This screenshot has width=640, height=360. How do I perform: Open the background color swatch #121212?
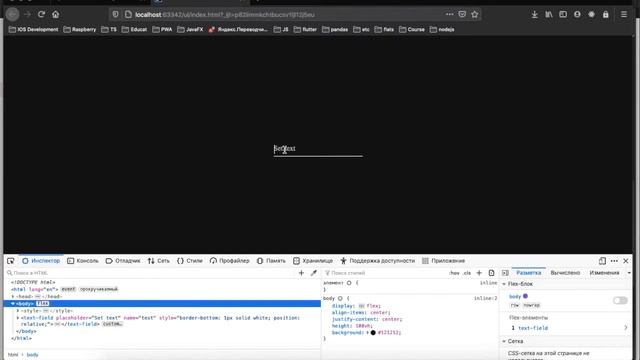(x=373, y=333)
